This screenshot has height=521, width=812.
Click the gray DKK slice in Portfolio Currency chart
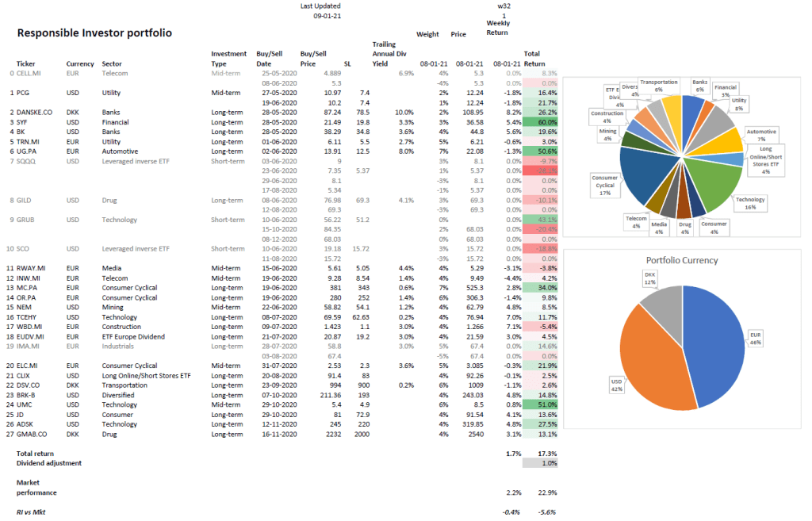662,305
